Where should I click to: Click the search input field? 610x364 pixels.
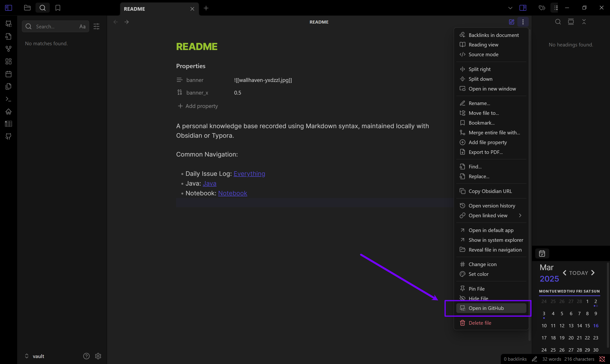[x=55, y=26]
